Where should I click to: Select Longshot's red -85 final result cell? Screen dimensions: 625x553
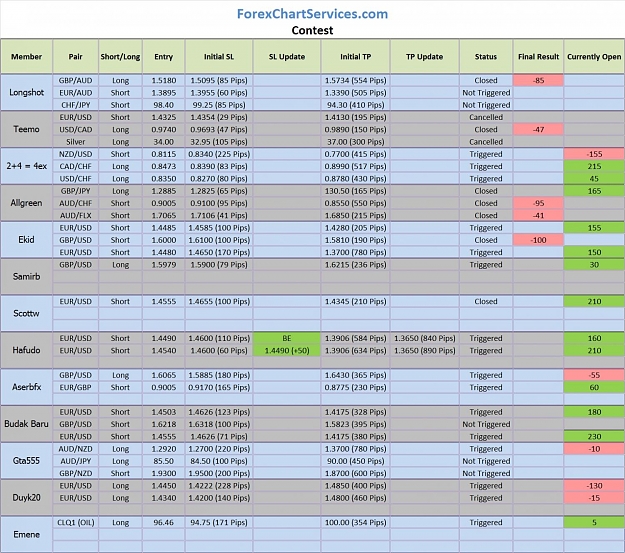(538, 80)
